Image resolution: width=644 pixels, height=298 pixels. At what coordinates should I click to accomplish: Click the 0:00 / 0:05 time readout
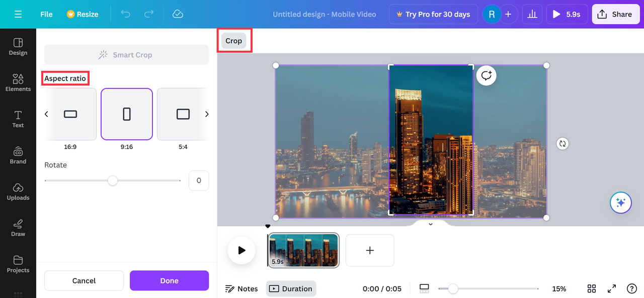coord(382,288)
